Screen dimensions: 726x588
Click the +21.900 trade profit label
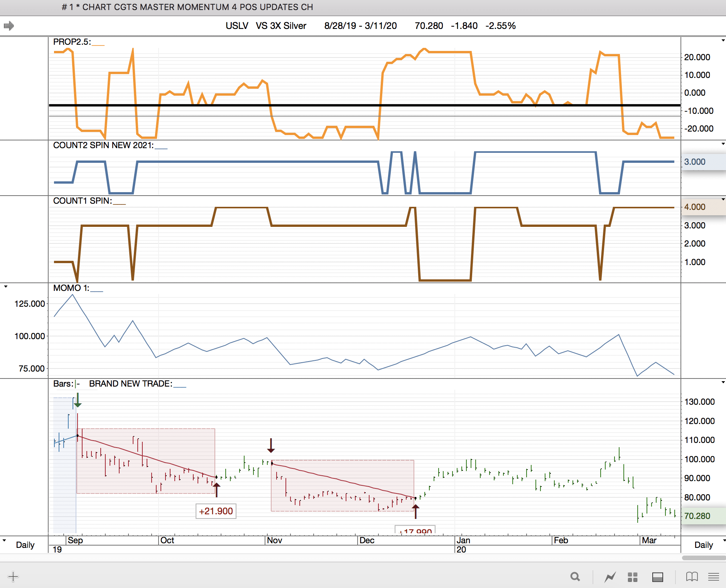[x=216, y=511]
